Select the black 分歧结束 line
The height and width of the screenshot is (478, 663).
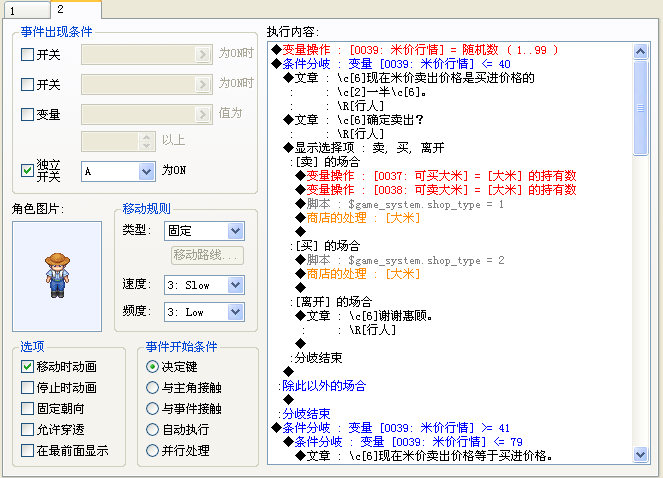tap(316, 358)
